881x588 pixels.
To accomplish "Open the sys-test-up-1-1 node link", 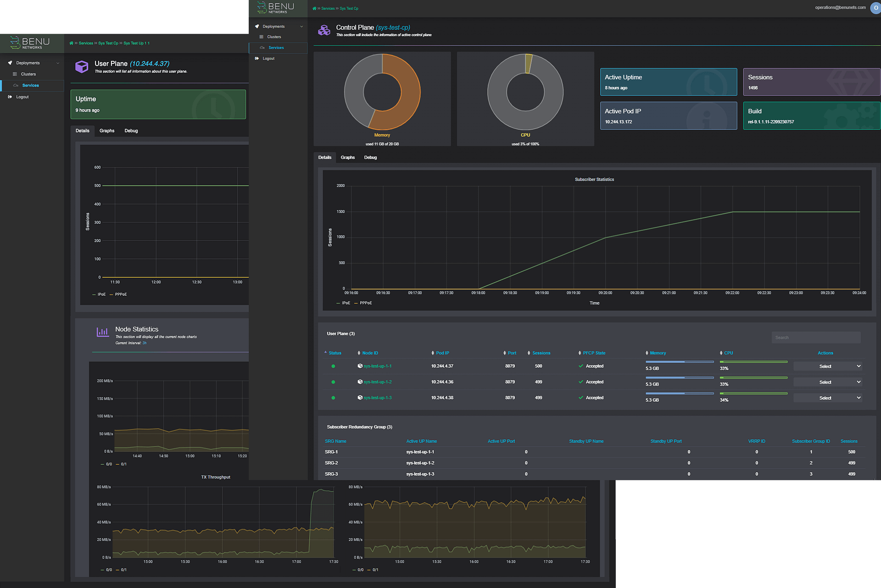I will (377, 366).
